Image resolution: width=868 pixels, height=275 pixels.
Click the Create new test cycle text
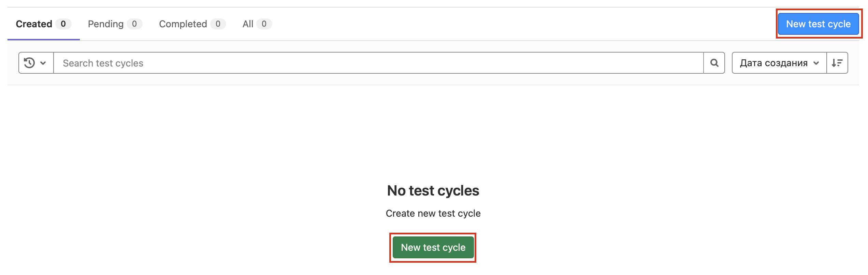coord(433,213)
